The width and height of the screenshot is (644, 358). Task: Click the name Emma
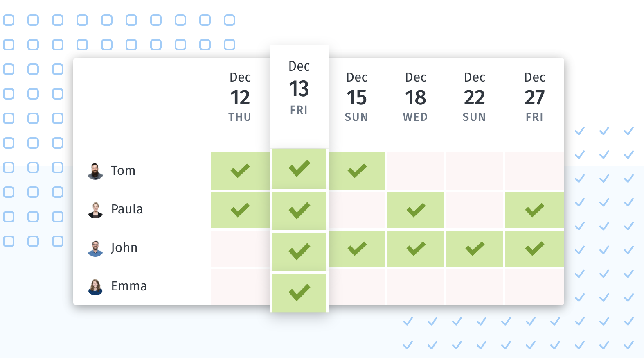(129, 286)
